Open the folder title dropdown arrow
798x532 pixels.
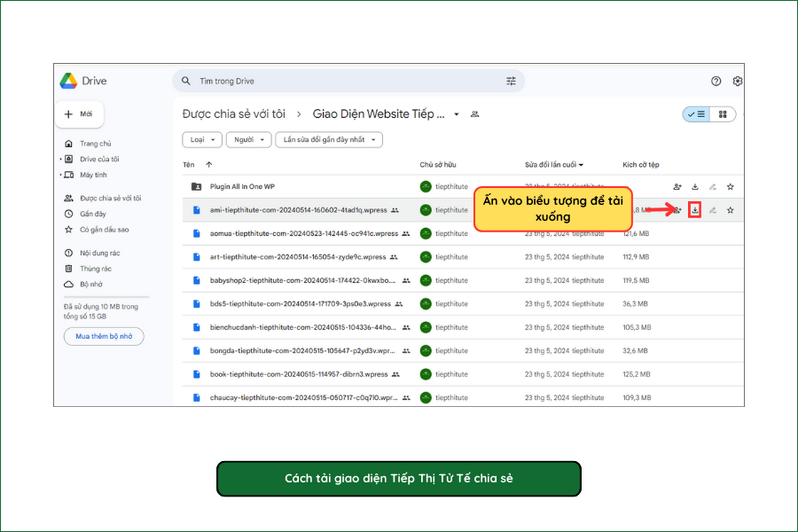point(457,114)
